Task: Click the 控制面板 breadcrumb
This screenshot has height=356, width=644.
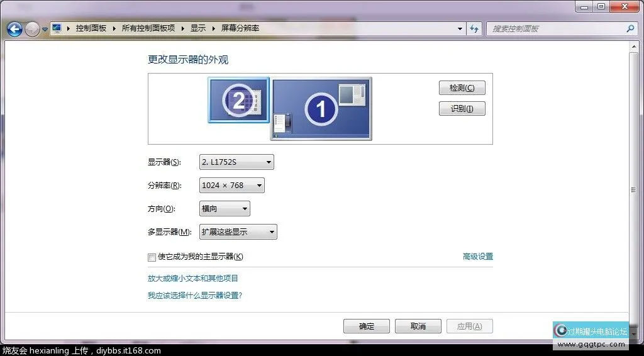Action: [91, 28]
